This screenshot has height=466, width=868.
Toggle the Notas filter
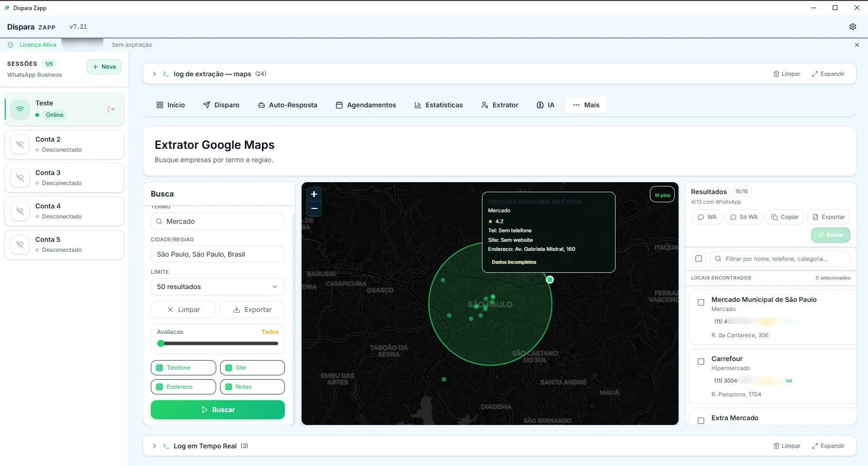[x=252, y=387]
